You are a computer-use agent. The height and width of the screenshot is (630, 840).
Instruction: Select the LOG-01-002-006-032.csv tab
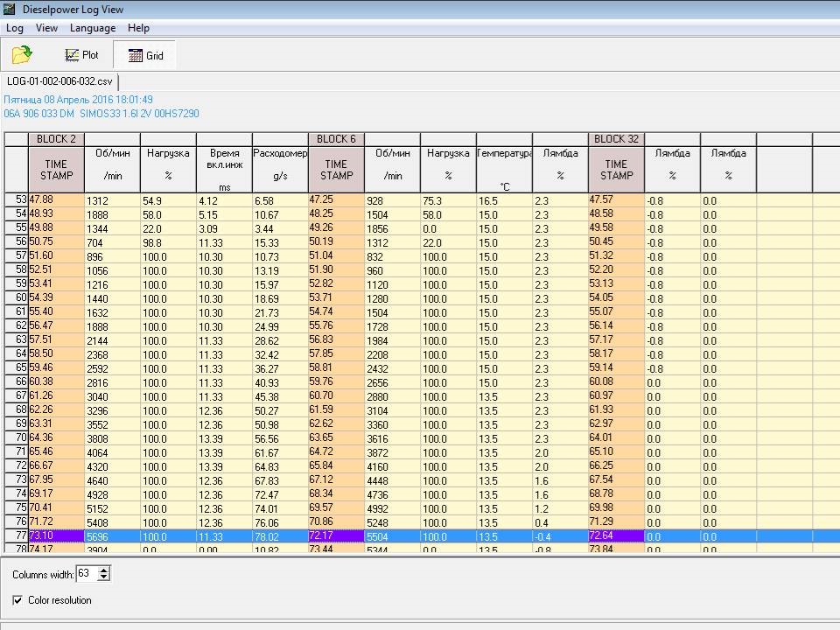[59, 81]
